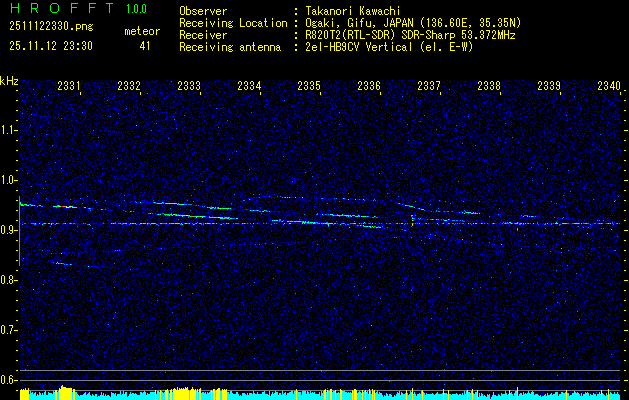629x400 pixels.
Task: Click the version number 1.0.0
Action: click(x=136, y=9)
